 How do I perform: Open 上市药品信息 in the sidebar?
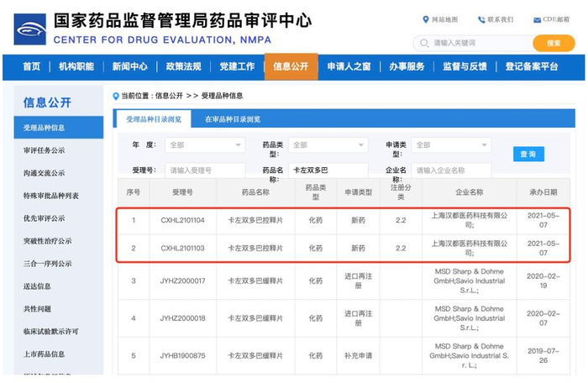[44, 354]
